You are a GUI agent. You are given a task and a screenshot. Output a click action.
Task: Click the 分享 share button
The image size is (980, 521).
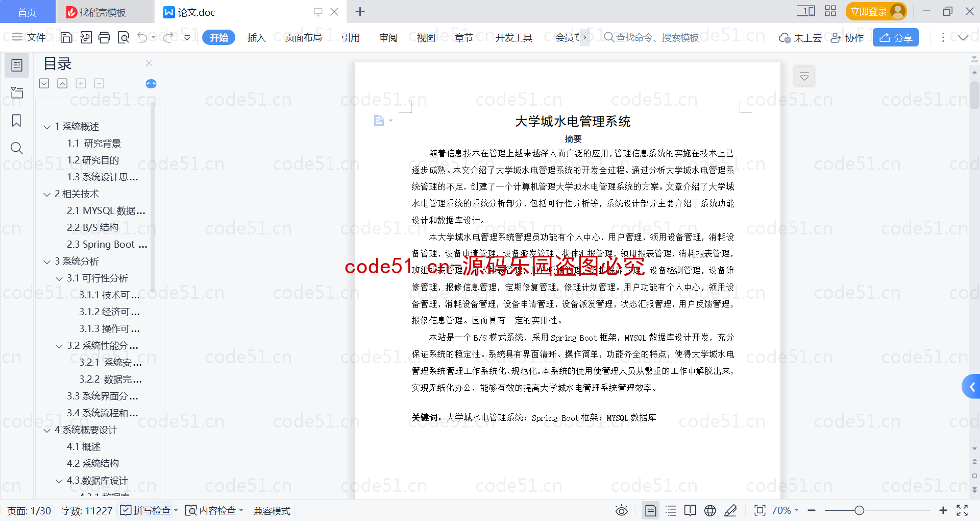(x=896, y=37)
